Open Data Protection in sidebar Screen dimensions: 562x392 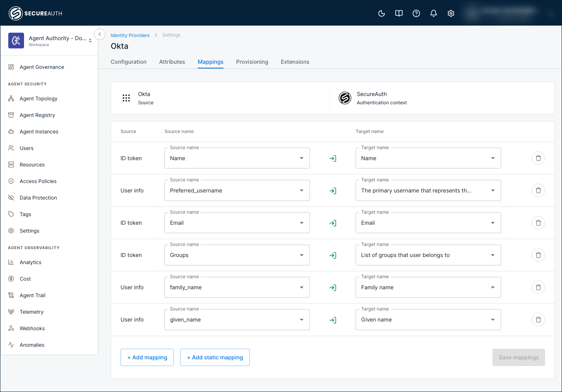[x=49, y=198]
